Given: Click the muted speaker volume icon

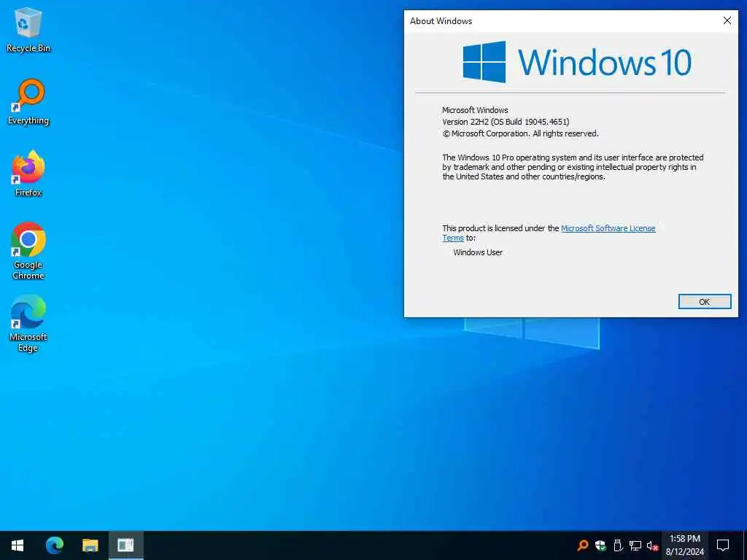Looking at the screenshot, I should tap(652, 545).
